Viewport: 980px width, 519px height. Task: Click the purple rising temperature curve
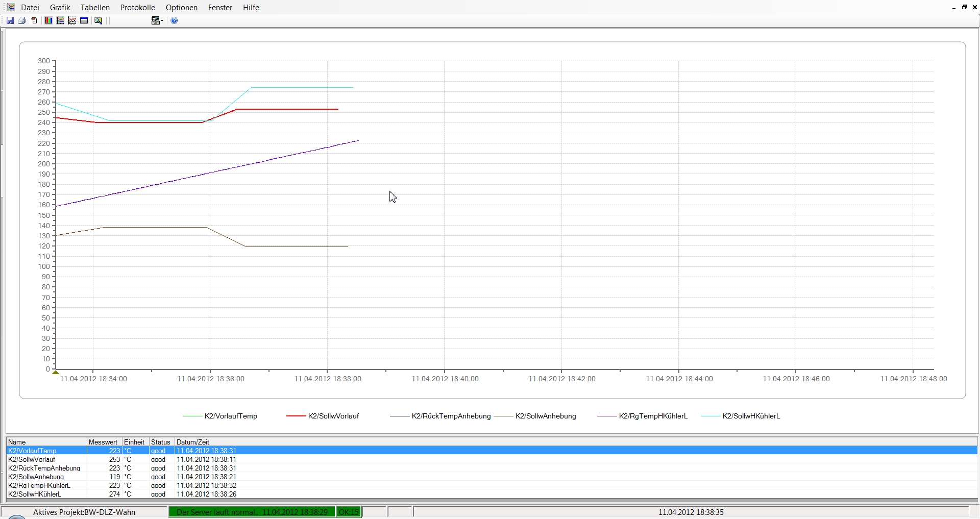click(x=209, y=174)
